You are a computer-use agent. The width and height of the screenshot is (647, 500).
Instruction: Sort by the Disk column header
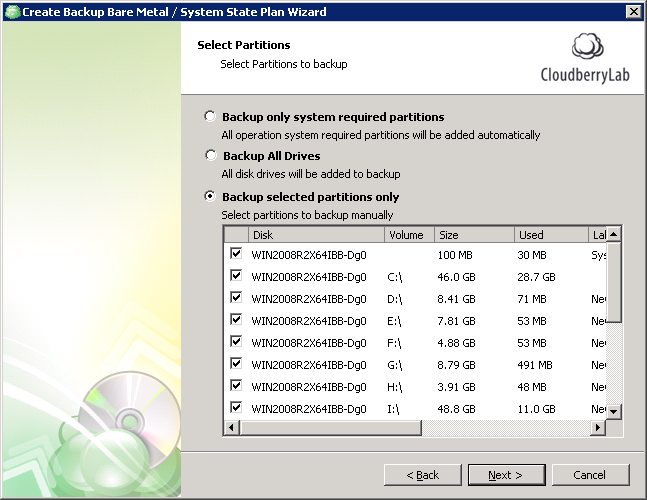pyautogui.click(x=316, y=235)
